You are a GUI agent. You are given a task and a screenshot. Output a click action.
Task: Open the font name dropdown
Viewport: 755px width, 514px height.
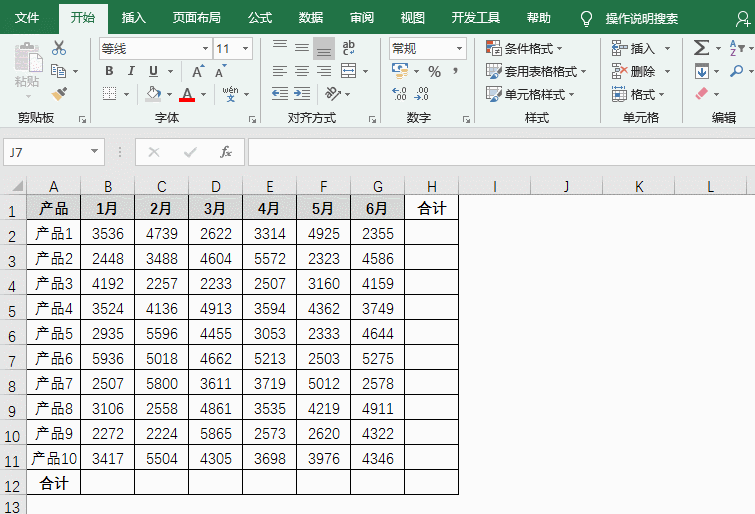coord(206,49)
